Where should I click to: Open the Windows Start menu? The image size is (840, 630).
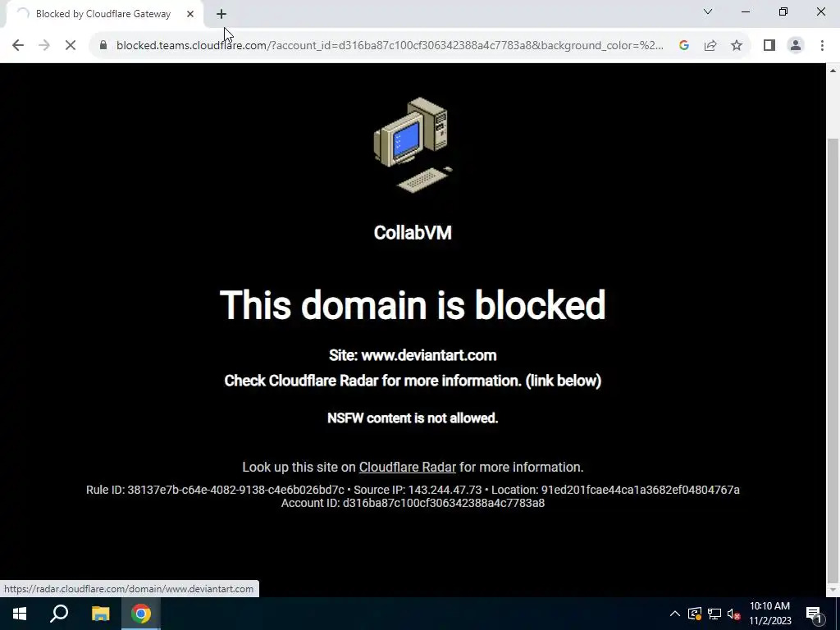pyautogui.click(x=20, y=614)
